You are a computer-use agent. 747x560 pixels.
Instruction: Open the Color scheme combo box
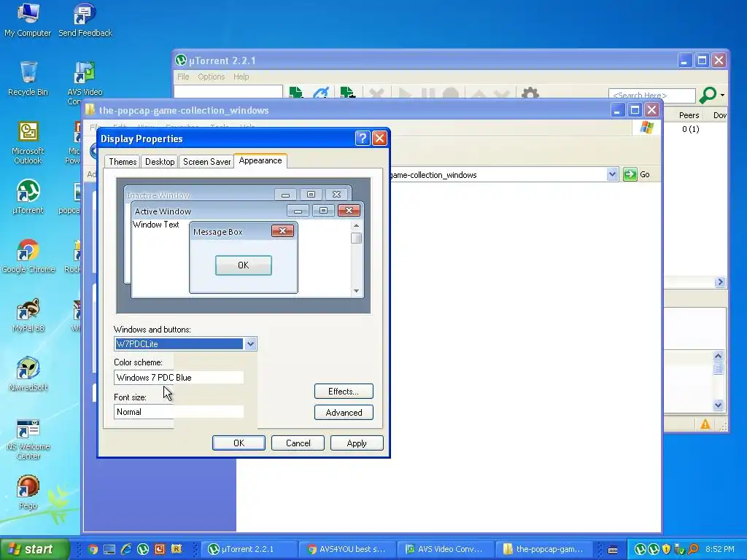179,378
